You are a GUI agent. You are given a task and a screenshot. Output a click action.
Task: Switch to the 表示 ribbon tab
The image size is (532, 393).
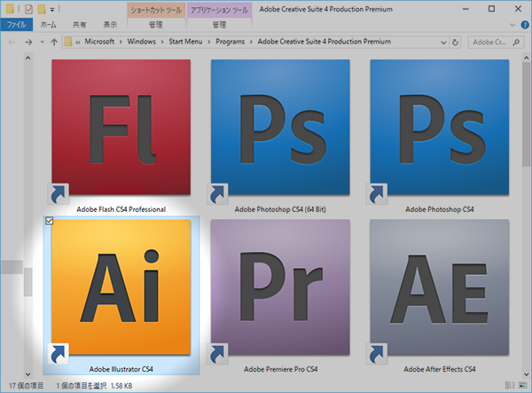[110, 25]
